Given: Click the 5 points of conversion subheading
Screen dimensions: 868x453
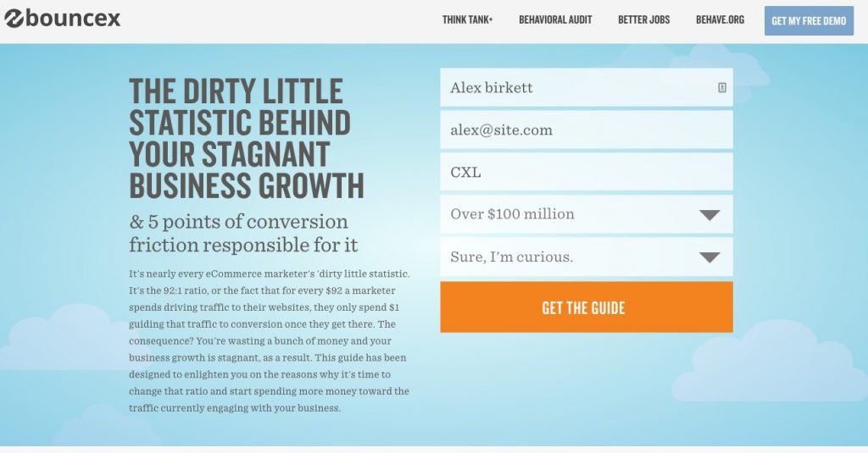Looking at the screenshot, I should click(243, 233).
